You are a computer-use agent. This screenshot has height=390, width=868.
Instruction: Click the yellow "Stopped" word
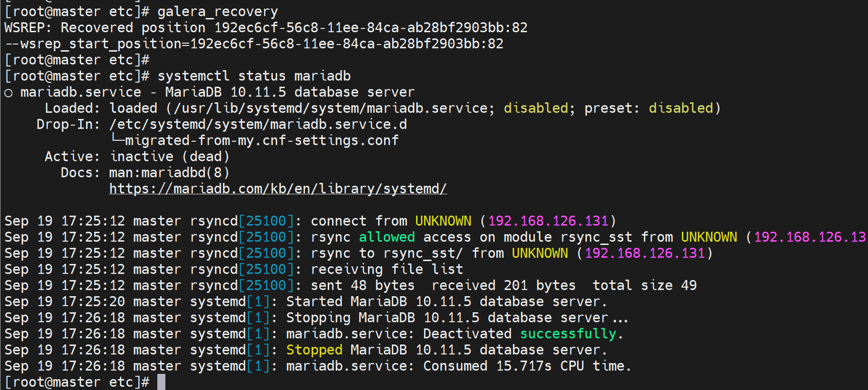[x=314, y=350]
